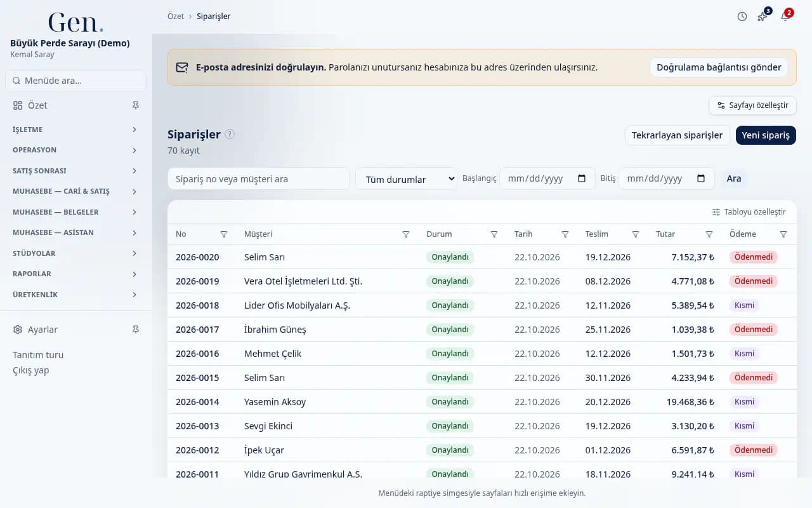The width and height of the screenshot is (812, 508).
Task: Open the clock history icon in header
Action: pyautogui.click(x=742, y=17)
